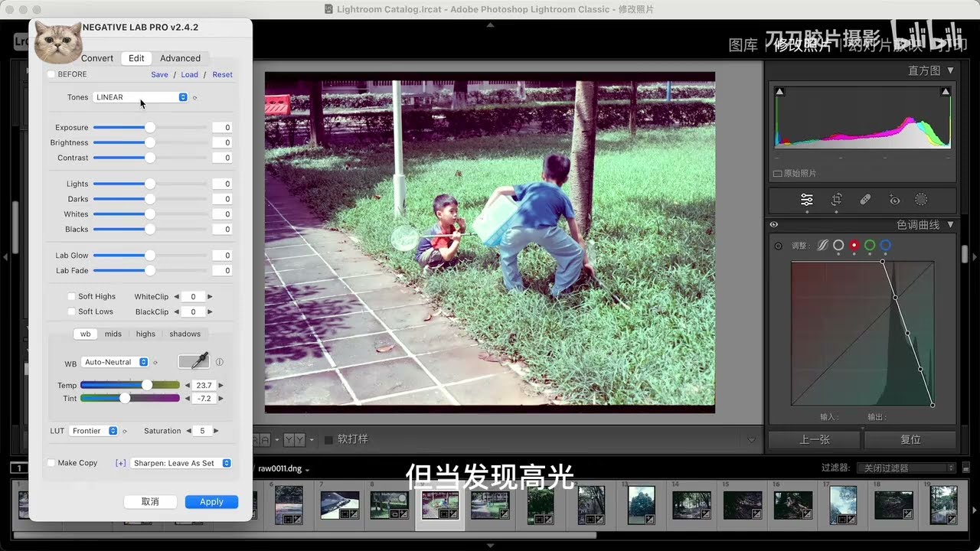The image size is (980, 551).
Task: Switch to the Edit tab
Action: tap(136, 58)
